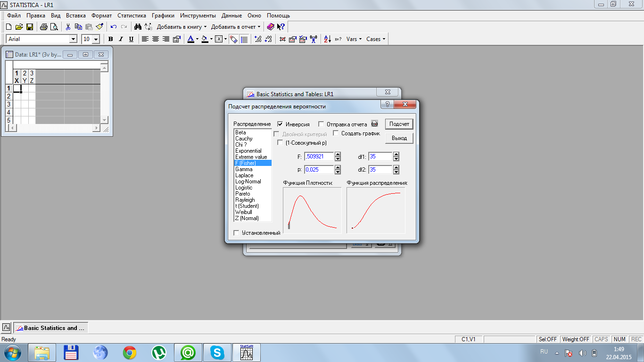
Task: Apply Italic formatting
Action: click(121, 39)
